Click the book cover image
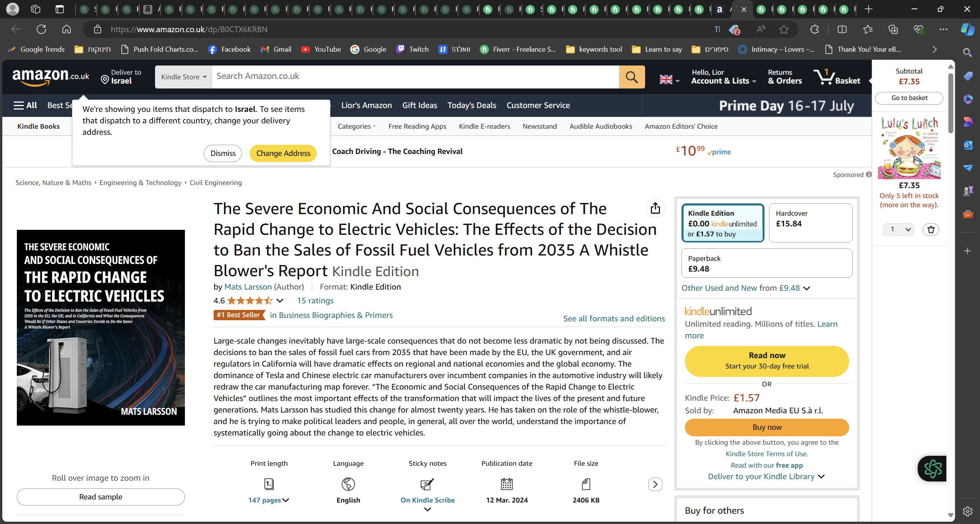The image size is (980, 524). click(101, 327)
